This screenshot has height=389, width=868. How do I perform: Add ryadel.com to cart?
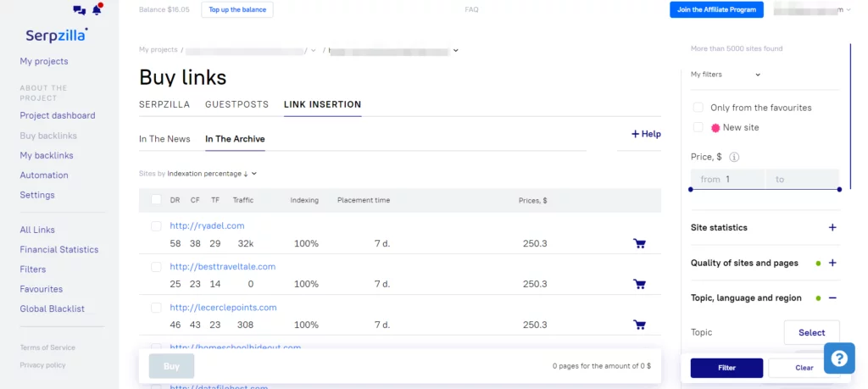639,243
